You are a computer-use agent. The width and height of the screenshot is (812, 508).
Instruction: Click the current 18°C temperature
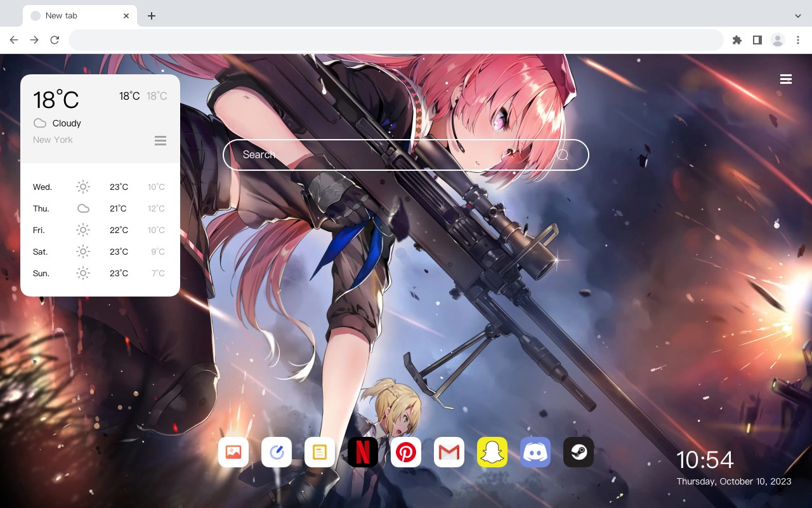[56, 100]
